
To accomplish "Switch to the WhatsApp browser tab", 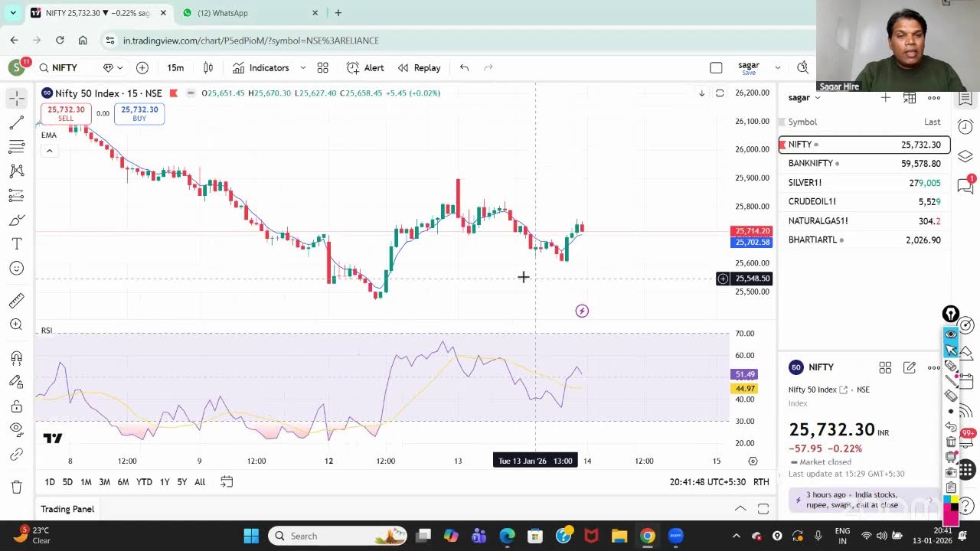I will click(x=250, y=13).
